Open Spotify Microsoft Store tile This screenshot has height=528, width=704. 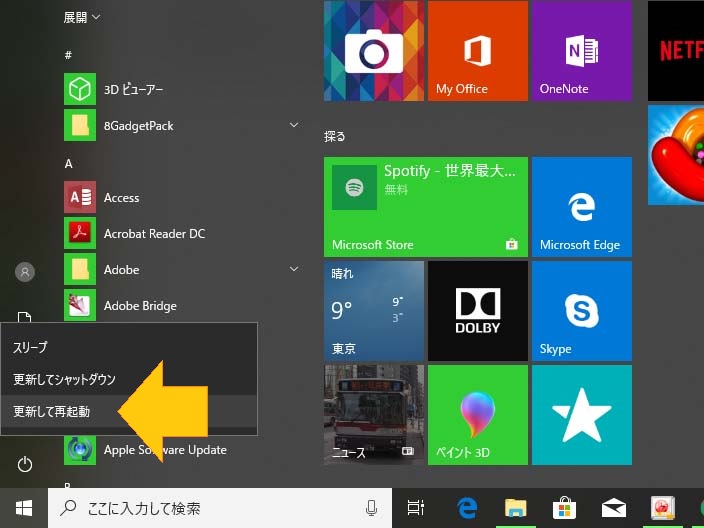point(426,207)
